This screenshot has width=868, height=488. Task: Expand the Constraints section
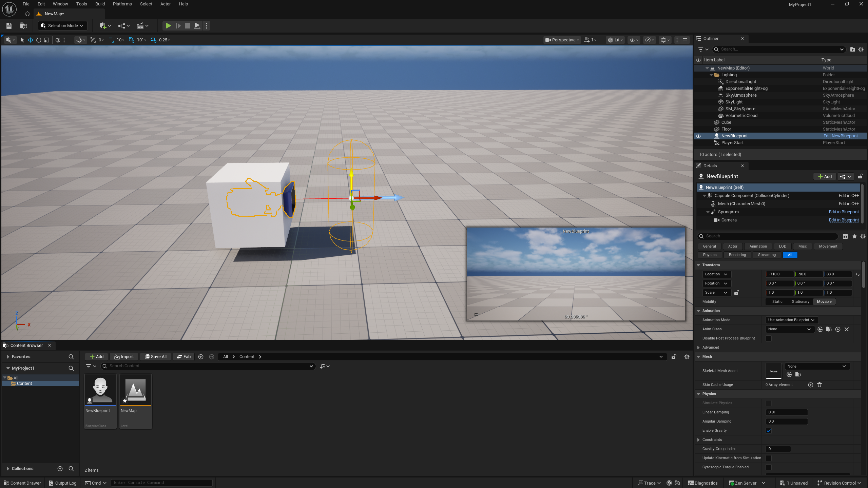[699, 440]
